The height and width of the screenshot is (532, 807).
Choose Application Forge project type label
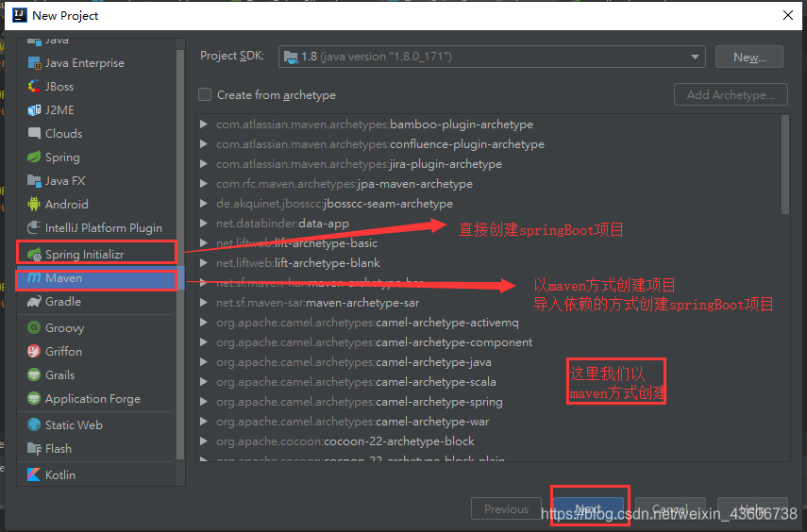(x=92, y=399)
